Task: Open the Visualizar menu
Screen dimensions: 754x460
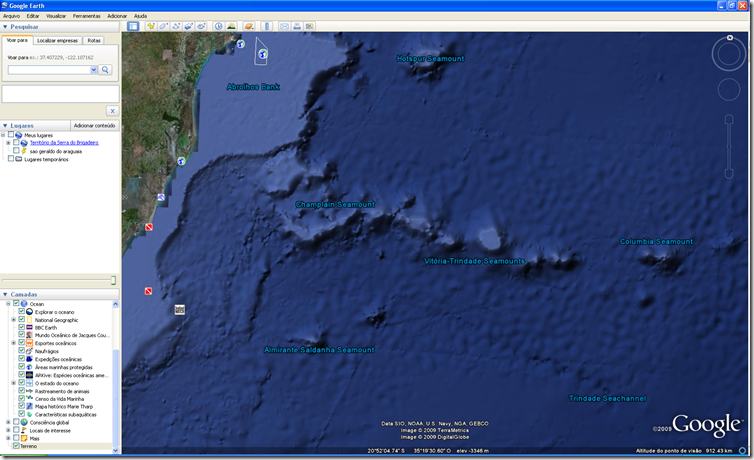Action: (x=56, y=16)
